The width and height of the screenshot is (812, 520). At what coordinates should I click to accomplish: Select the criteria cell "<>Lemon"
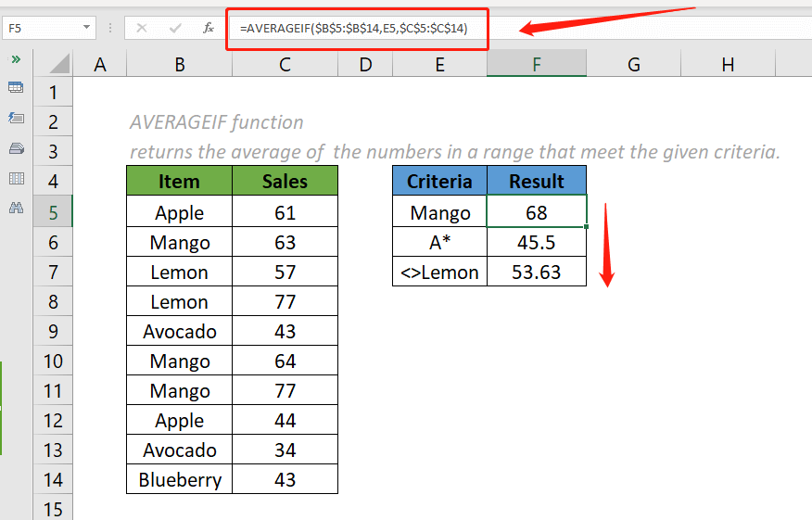tap(439, 273)
